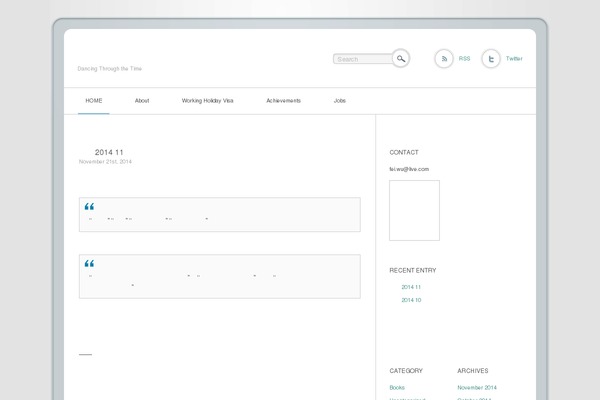Open the November 2014 archive link
The image size is (600, 400).
[x=477, y=387]
